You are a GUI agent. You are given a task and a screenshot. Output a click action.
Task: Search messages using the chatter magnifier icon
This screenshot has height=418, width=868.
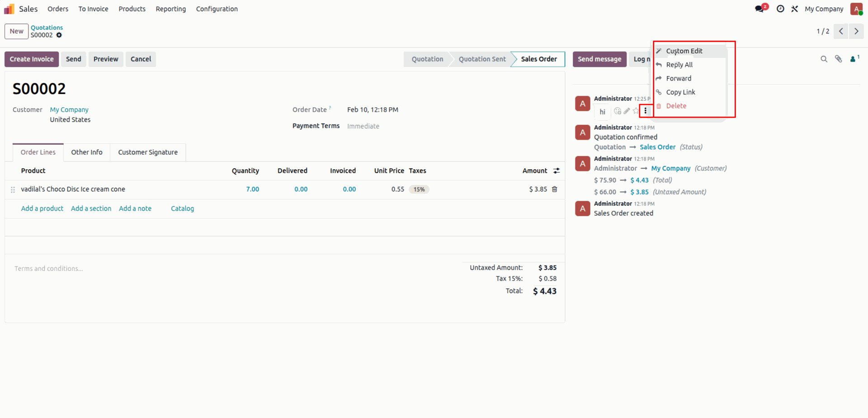824,59
